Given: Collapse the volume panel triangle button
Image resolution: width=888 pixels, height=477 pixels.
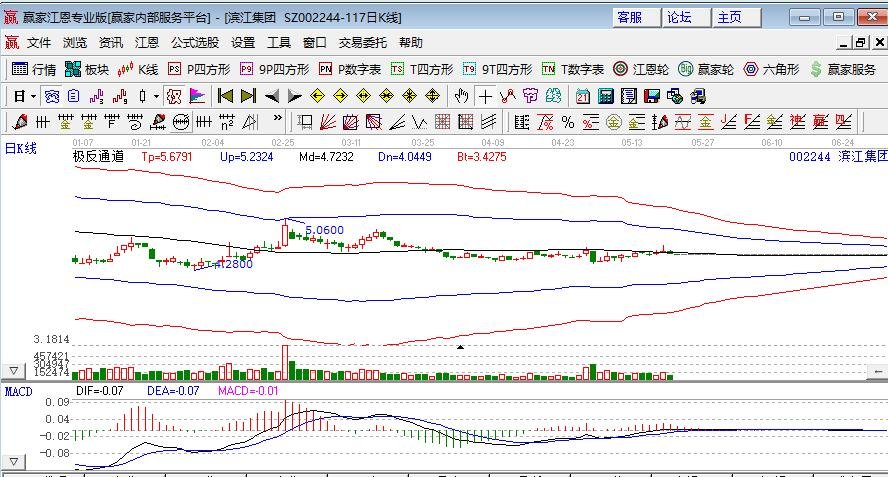Looking at the screenshot, I should pyautogui.click(x=14, y=371).
